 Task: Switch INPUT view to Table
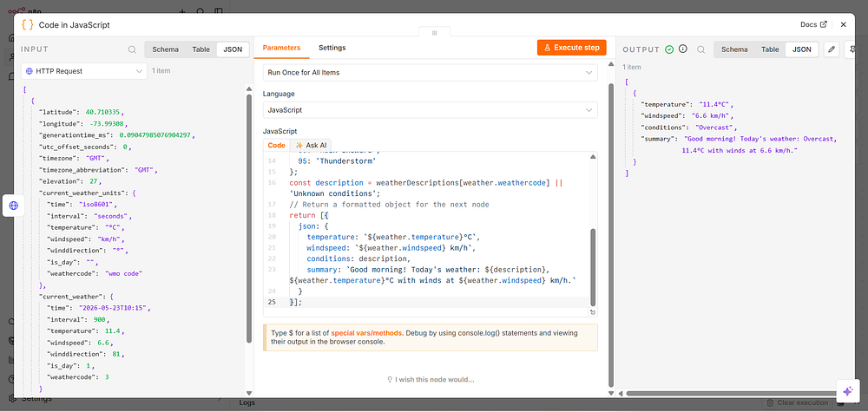point(201,49)
